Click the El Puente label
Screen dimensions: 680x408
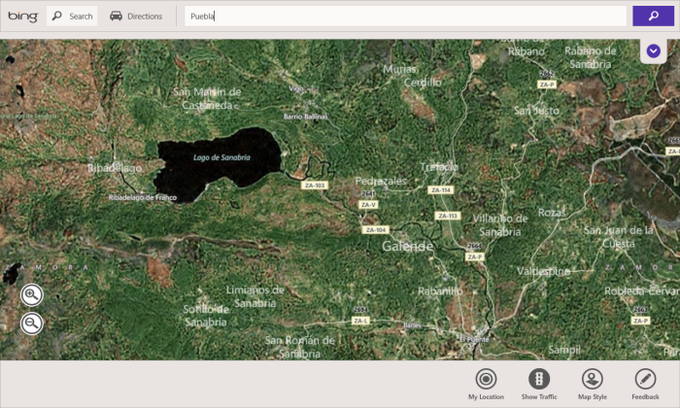474,339
